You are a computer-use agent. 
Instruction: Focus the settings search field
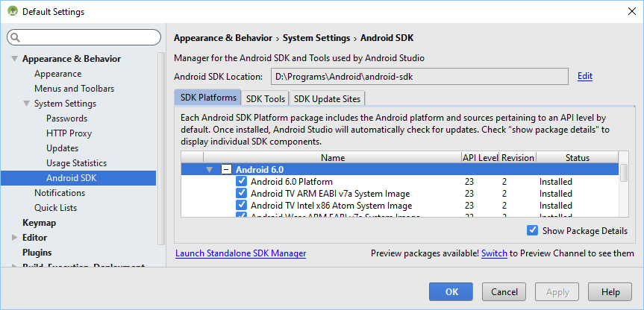pos(84,37)
